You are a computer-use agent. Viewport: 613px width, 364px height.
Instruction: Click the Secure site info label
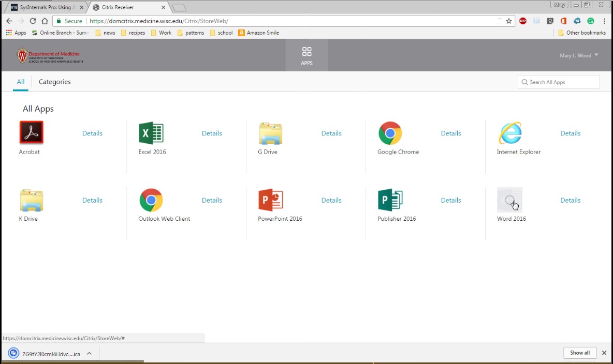pos(69,21)
